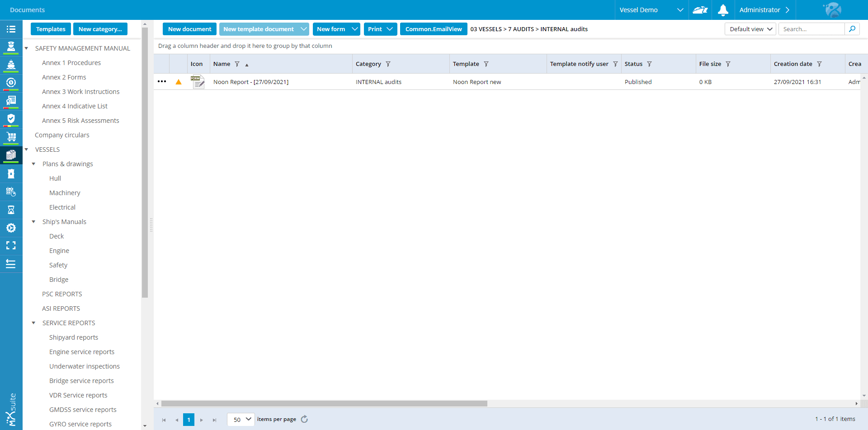This screenshot has height=430, width=868.
Task: Click the search magnifier icon
Action: pyautogui.click(x=852, y=29)
